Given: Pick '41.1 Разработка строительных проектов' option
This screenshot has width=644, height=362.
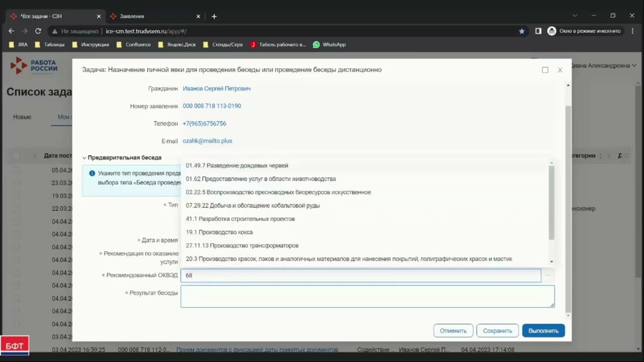Looking at the screenshot, I should click(x=365, y=219).
